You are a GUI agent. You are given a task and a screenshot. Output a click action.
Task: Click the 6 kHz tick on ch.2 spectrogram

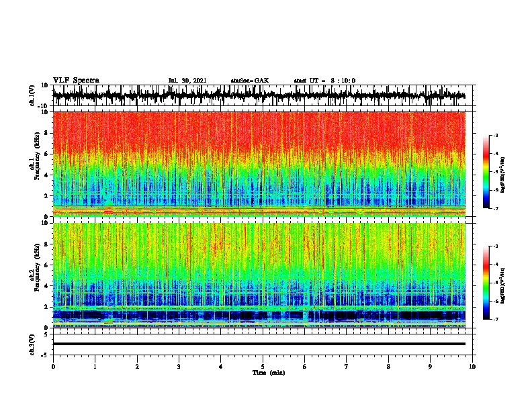pyautogui.click(x=46, y=265)
